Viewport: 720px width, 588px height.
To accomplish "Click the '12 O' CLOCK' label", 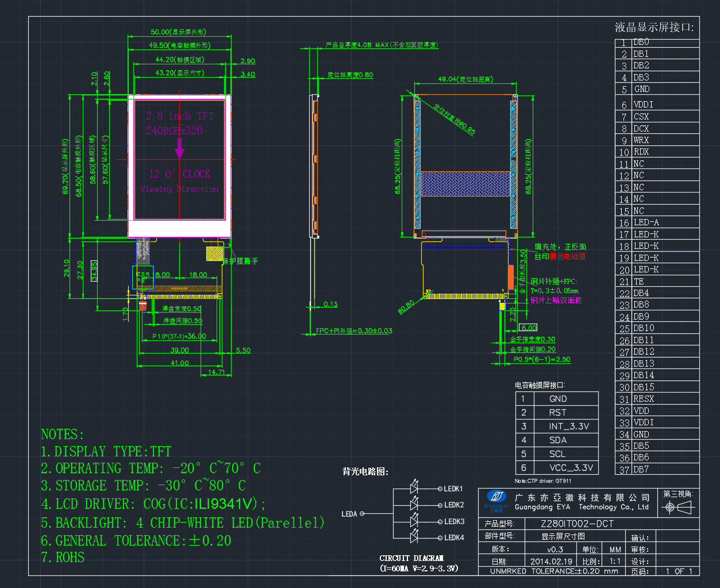I will [x=180, y=174].
